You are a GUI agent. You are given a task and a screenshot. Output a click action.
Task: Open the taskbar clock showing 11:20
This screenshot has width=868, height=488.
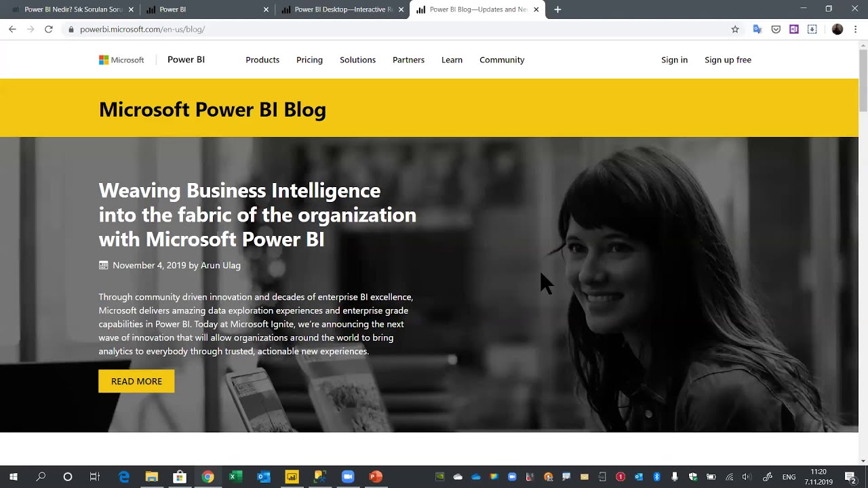point(818,477)
